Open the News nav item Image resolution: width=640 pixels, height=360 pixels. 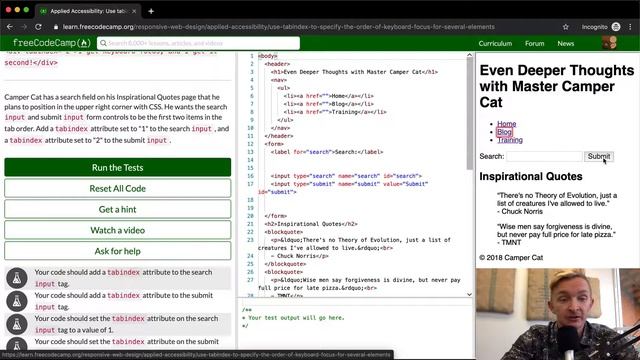coord(566,43)
